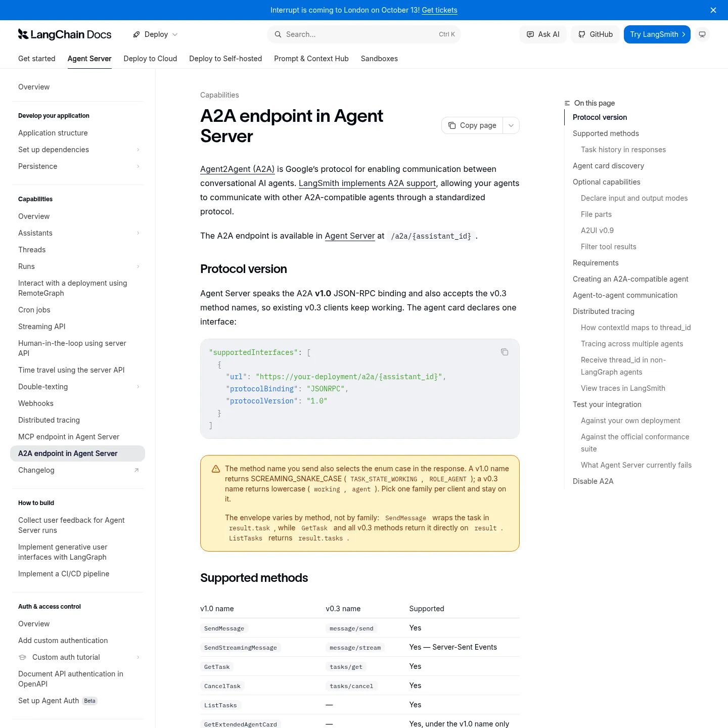728x728 pixels.
Task: Focus the Search input field
Action: [x=364, y=34]
